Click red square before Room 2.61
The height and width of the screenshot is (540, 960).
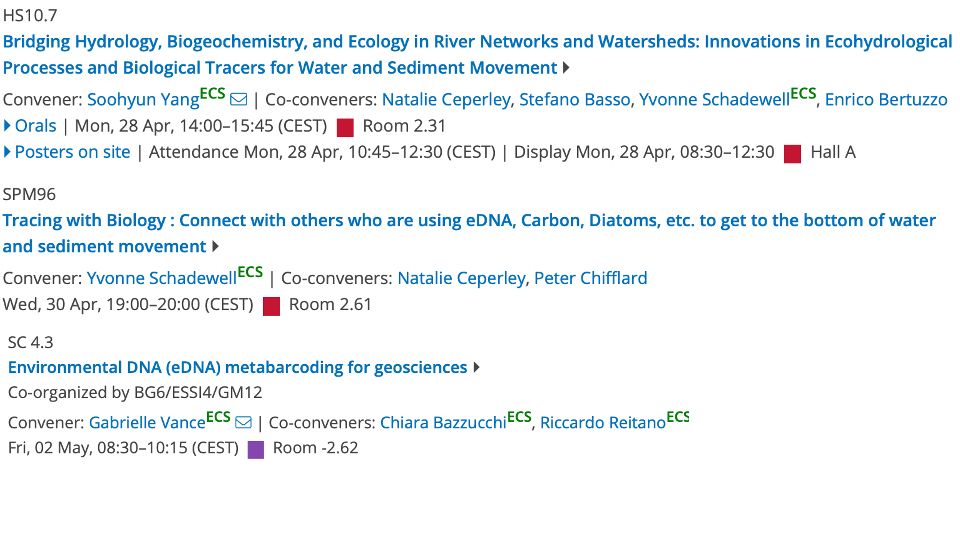[271, 306]
